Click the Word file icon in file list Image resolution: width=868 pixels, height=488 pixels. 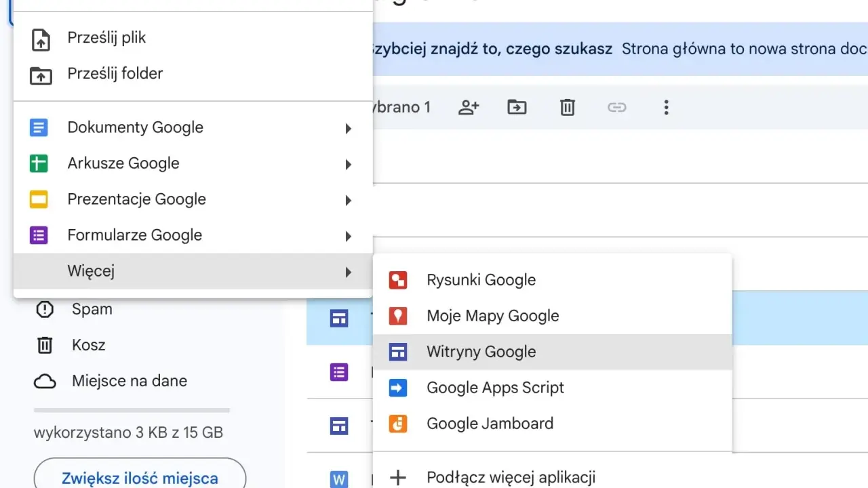click(x=339, y=480)
